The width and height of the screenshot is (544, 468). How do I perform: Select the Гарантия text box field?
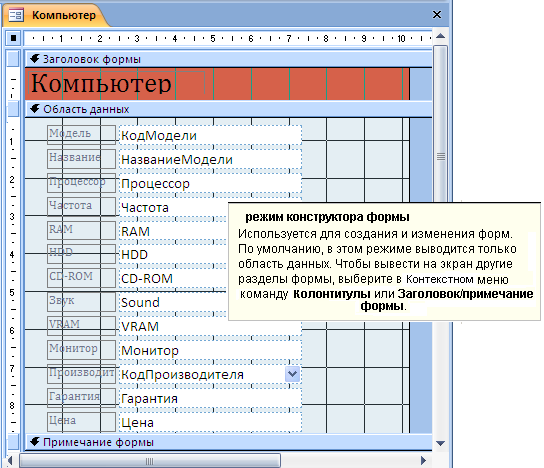tap(211, 398)
